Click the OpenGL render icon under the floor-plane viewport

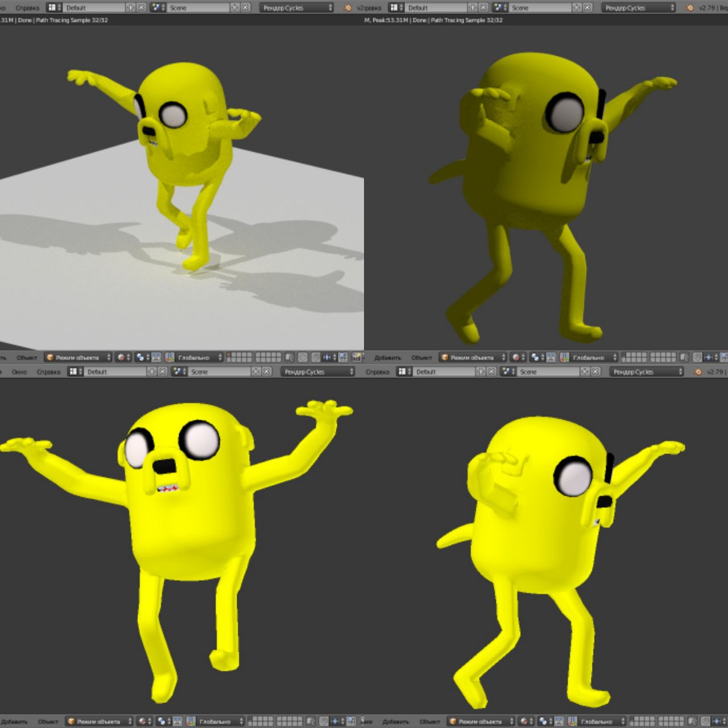357,357
